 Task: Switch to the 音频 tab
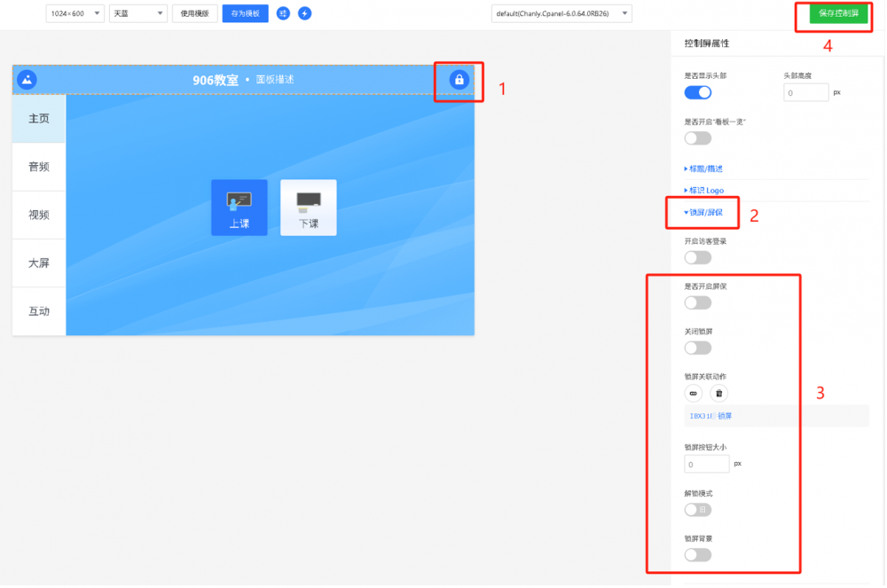[x=39, y=167]
